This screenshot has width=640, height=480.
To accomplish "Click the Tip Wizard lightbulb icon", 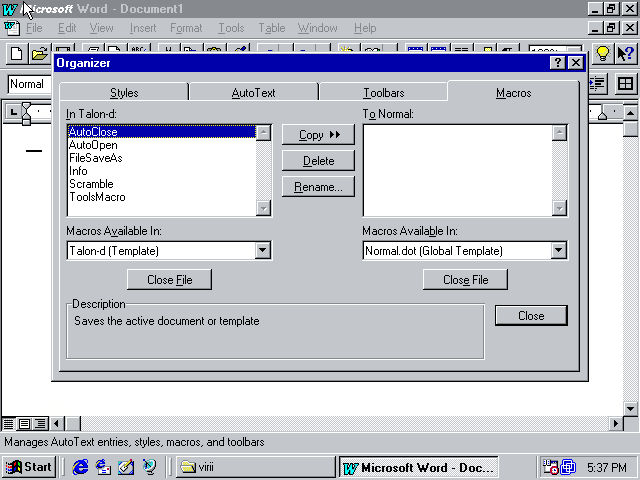I will 602,53.
